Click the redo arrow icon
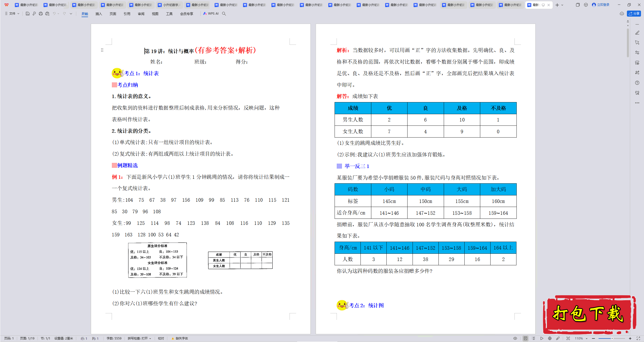The width and height of the screenshot is (644, 342). (65, 14)
